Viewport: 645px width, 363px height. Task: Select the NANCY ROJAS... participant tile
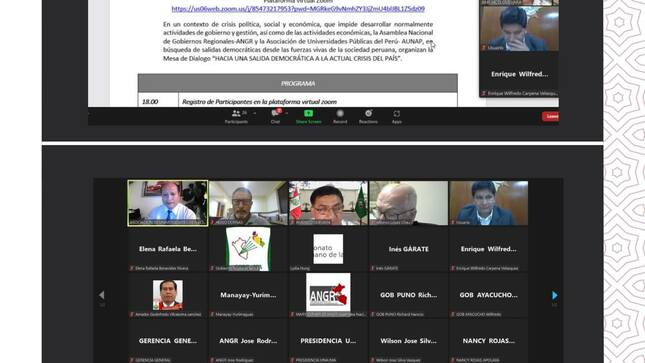pos(488,341)
